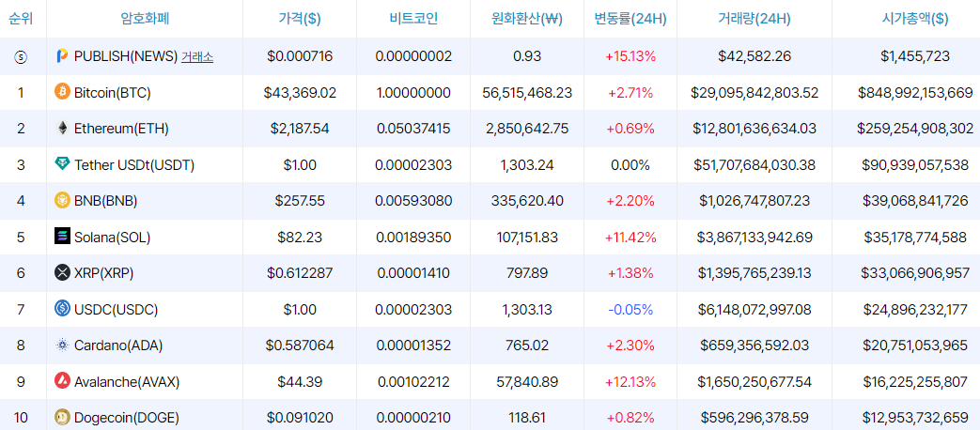Viewport: 980px width, 430px height.
Task: Select the 비트코인 column header
Action: click(413, 18)
